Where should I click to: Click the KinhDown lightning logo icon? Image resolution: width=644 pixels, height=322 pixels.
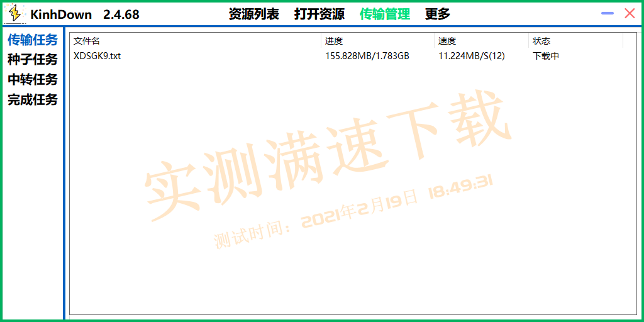14,13
